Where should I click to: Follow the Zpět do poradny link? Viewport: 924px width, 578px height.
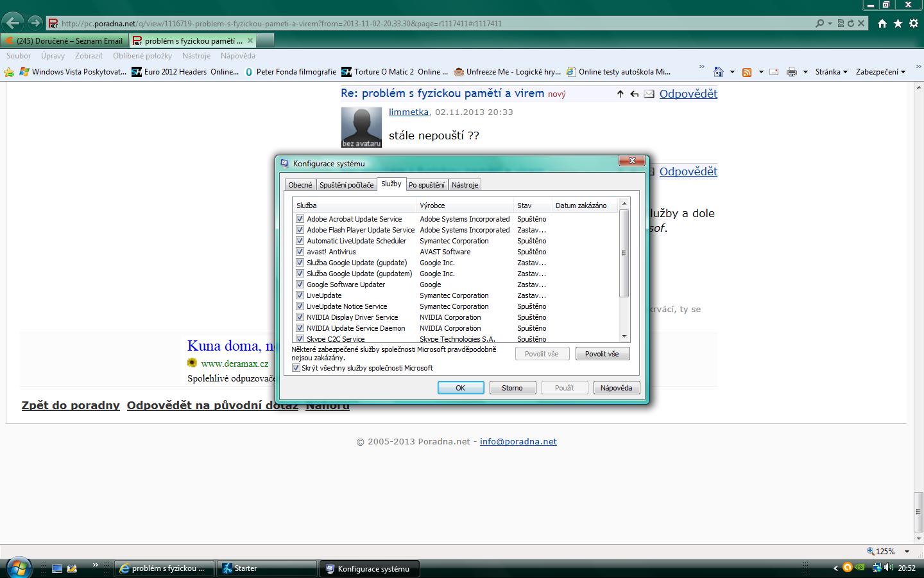71,405
